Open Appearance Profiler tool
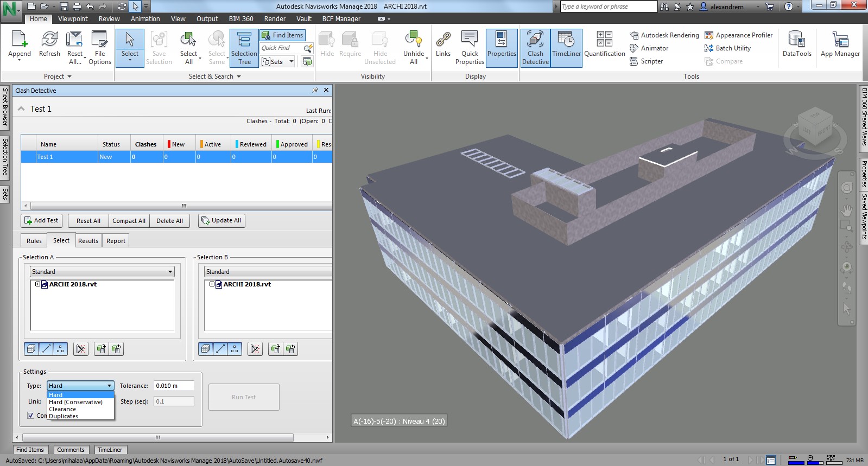This screenshot has height=466, width=868. (738, 35)
